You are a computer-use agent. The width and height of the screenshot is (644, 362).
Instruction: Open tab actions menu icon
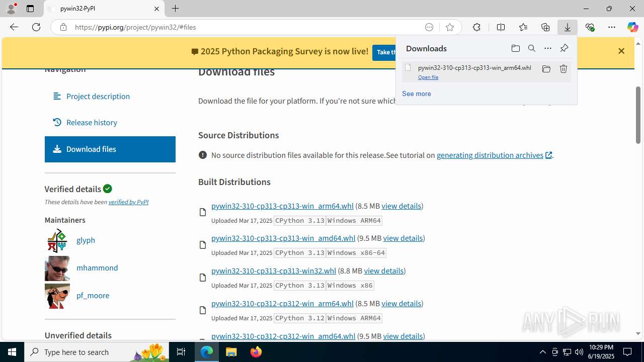click(x=30, y=9)
